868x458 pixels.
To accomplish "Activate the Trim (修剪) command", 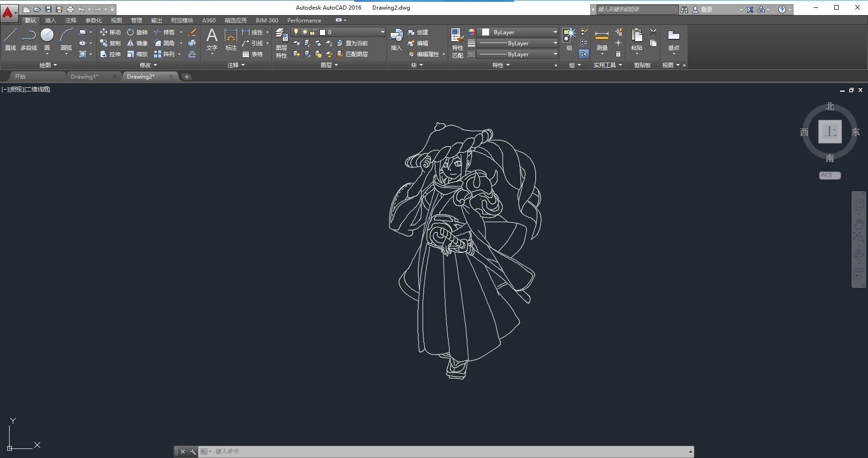I will coord(164,32).
